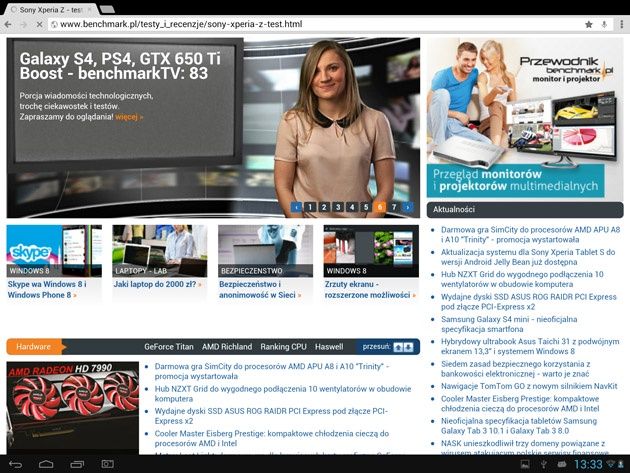Open 'Bezpieczeństwo i anonimowość w Sieci' link

pyautogui.click(x=260, y=289)
